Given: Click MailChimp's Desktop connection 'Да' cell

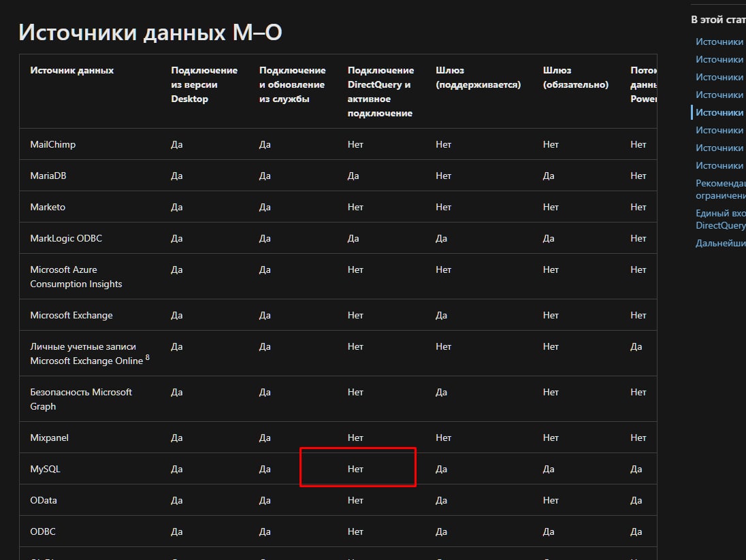Looking at the screenshot, I should point(176,144).
